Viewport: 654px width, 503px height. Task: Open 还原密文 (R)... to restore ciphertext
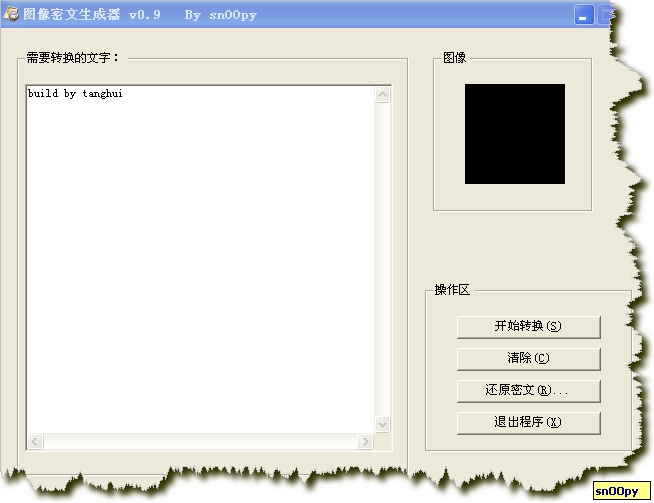click(x=528, y=391)
